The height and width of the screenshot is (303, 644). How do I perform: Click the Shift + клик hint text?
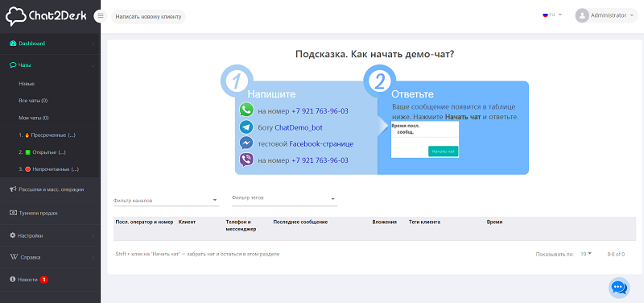click(197, 254)
